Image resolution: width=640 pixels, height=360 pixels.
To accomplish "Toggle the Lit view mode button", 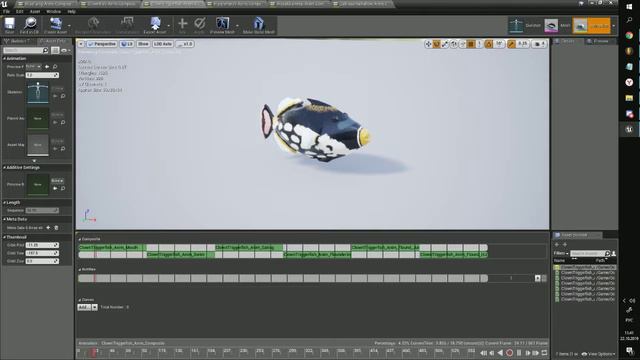I will [127, 44].
